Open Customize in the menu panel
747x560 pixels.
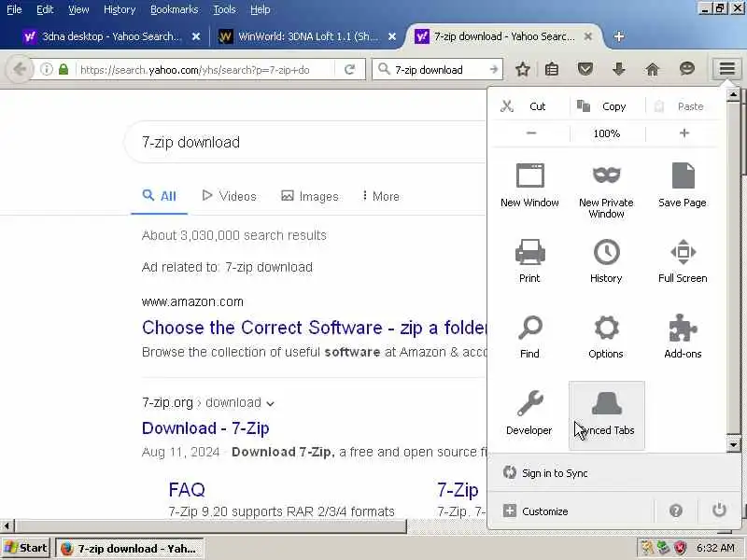[536, 511]
